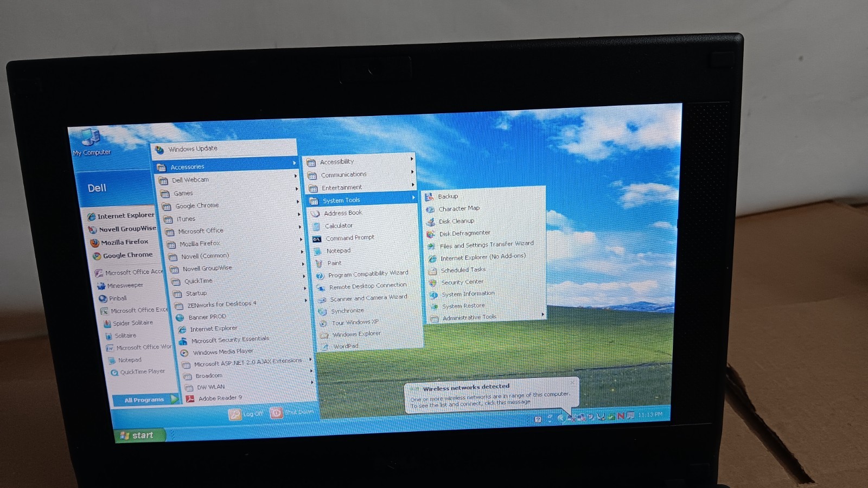
Task: Click the Disk Cleanup icon
Action: point(431,222)
